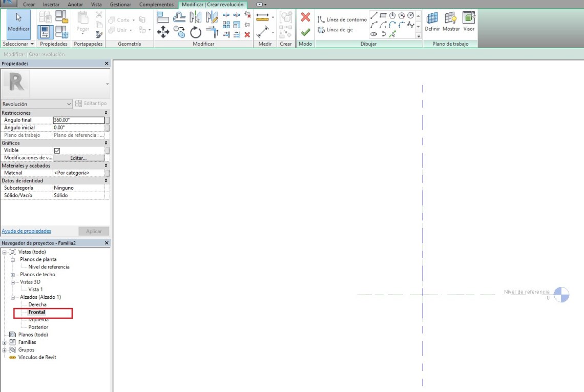Click the Mostrar work plane icon
584x392 pixels.
(451, 23)
